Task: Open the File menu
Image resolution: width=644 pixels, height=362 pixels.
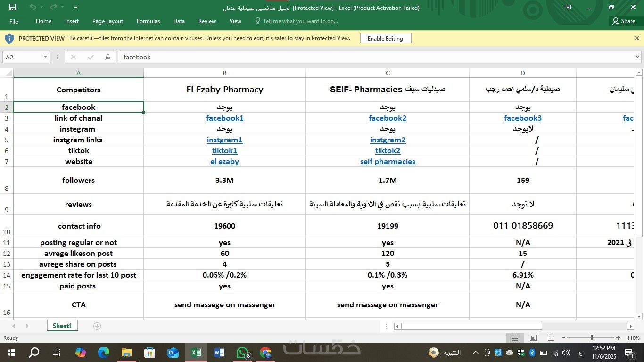Action: (14, 21)
